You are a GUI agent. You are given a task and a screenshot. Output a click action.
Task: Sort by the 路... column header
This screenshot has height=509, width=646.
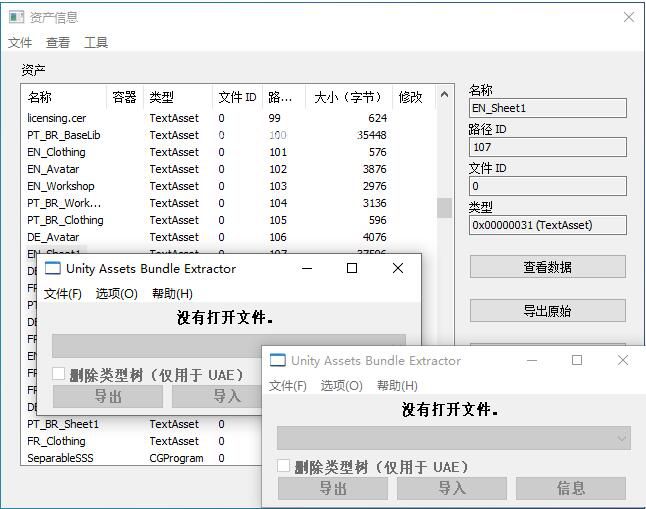click(x=284, y=97)
